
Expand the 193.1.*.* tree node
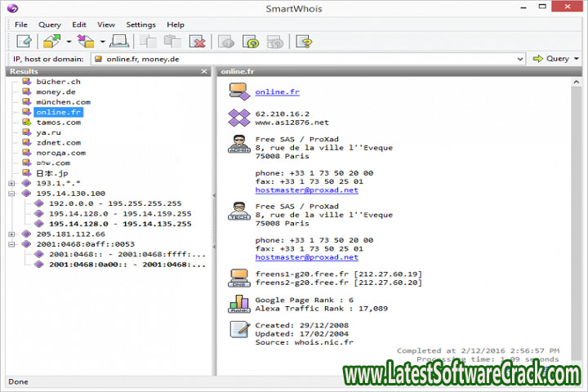click(11, 184)
